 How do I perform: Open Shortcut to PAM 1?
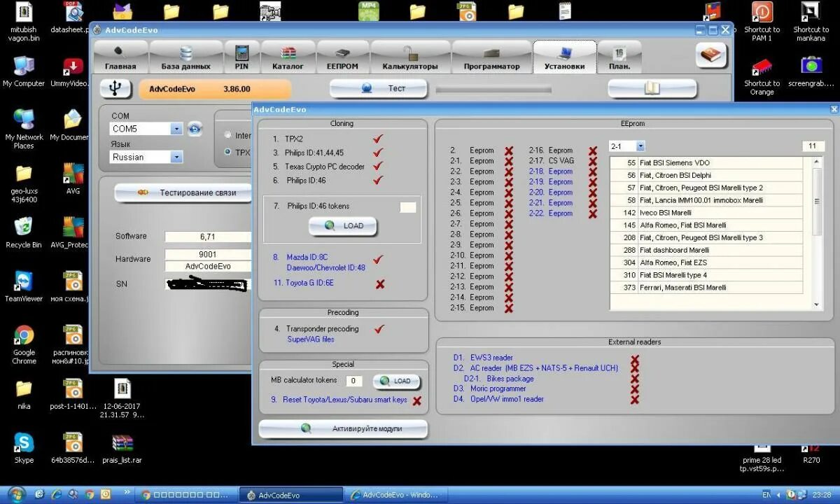point(762,21)
